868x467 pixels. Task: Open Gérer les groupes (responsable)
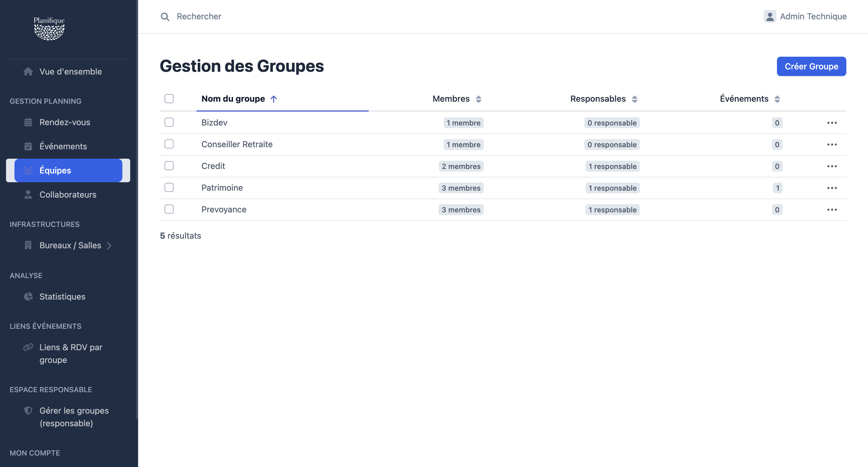point(68,417)
